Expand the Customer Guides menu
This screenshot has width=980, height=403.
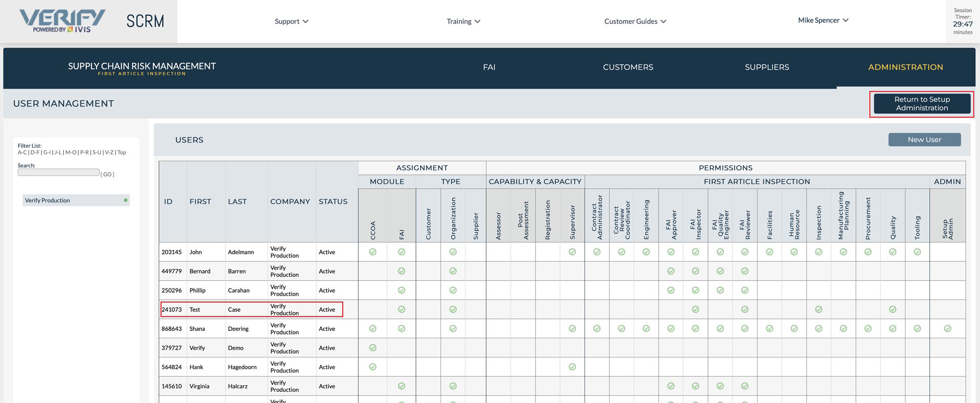point(636,21)
